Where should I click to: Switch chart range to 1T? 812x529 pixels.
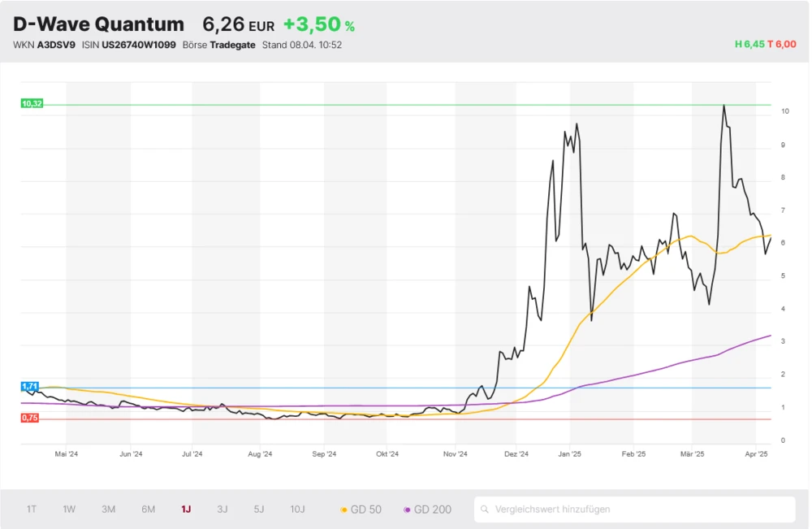point(32,509)
